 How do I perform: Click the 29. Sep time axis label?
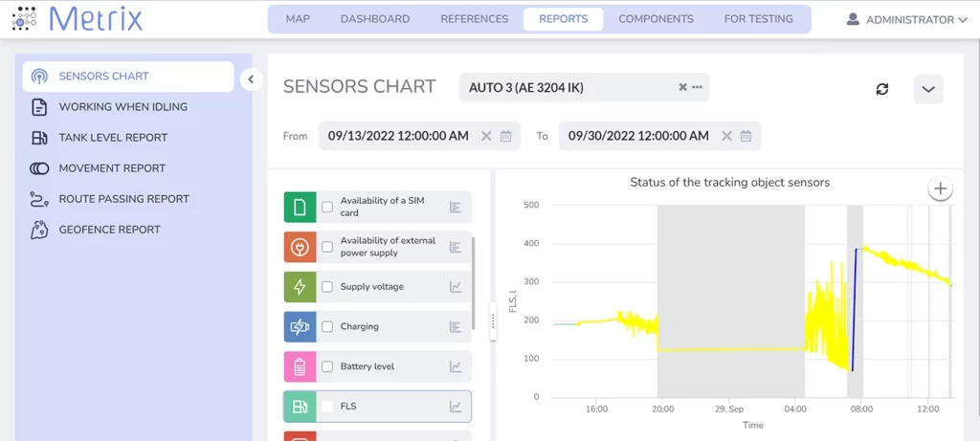pos(728,409)
